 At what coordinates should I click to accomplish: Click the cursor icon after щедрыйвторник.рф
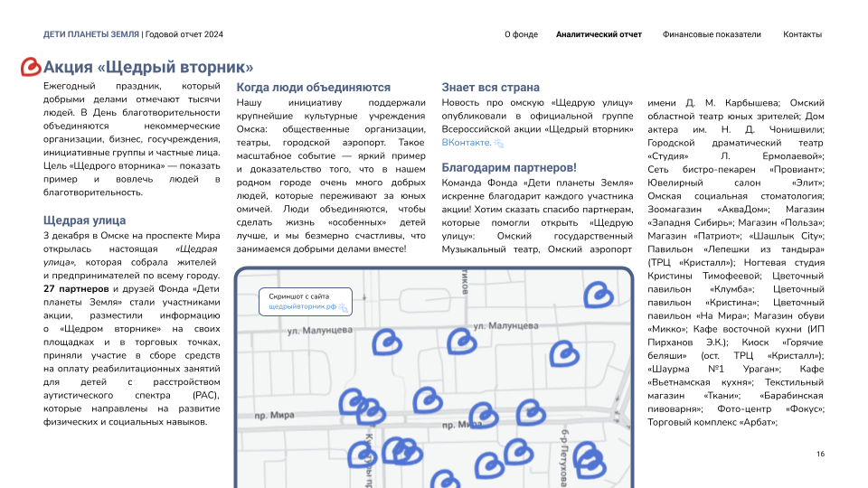coord(344,307)
